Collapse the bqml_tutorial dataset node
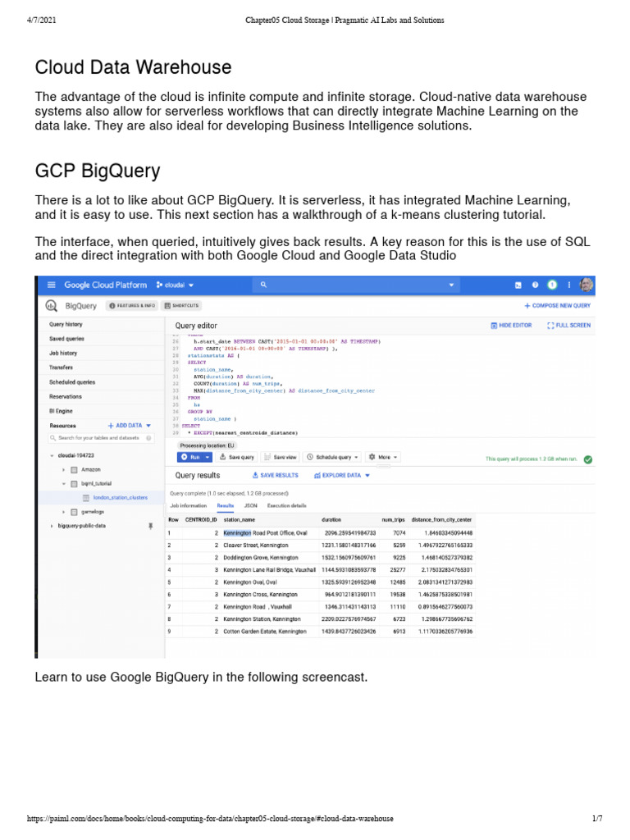630x840 pixels. [x=63, y=484]
